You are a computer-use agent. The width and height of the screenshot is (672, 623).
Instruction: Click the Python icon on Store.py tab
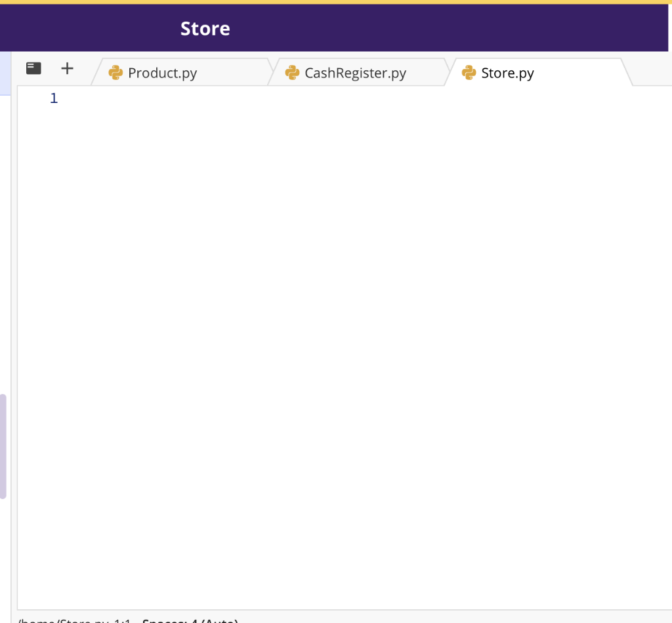coord(469,72)
